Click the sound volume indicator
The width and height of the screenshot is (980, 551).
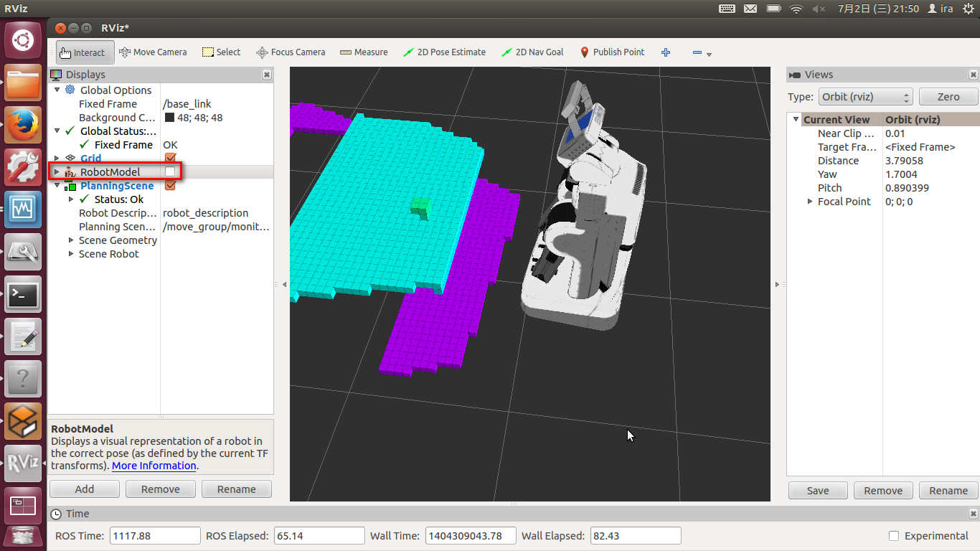click(x=819, y=9)
